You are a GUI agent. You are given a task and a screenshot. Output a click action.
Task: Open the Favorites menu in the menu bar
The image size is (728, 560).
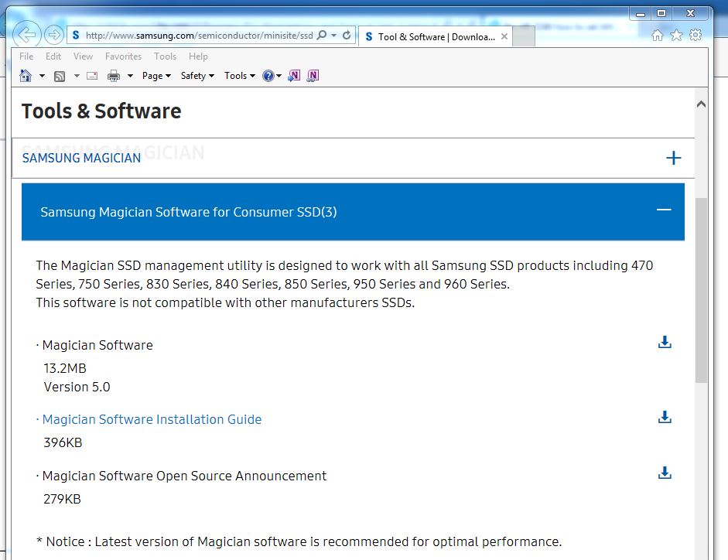[123, 56]
